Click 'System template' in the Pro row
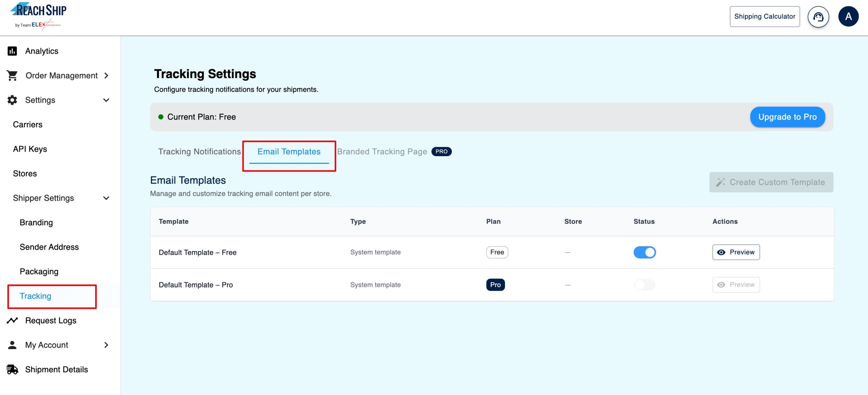 pos(375,285)
